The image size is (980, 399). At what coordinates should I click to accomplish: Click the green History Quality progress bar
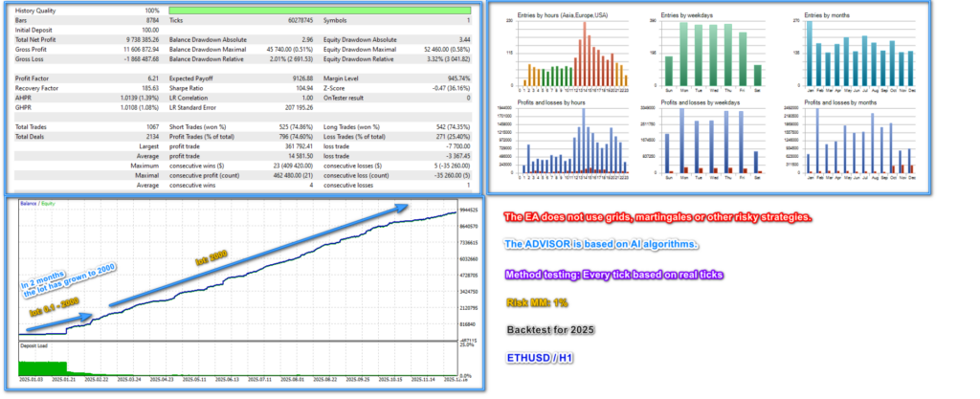[320, 11]
